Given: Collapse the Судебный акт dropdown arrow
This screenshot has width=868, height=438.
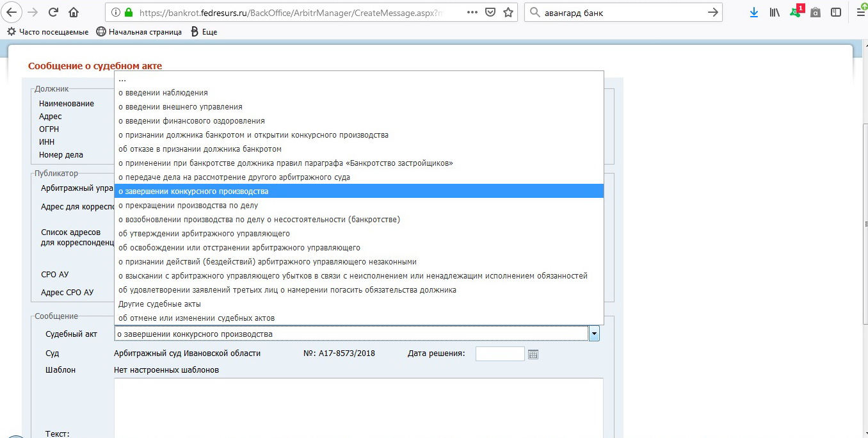Looking at the screenshot, I should [593, 334].
